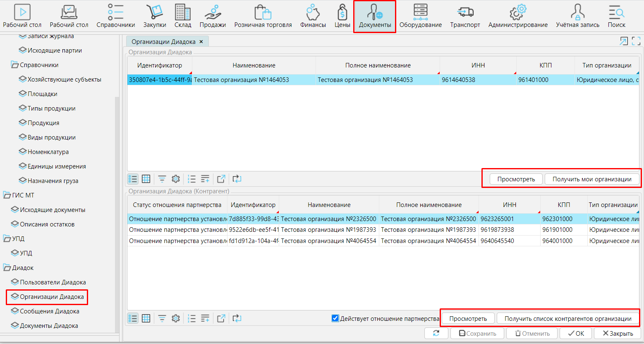Click Получить список контрагентов организации button

(567, 319)
